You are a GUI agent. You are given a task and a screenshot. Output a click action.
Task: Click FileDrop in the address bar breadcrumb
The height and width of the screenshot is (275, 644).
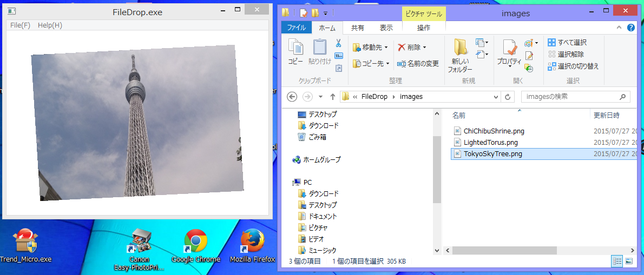(x=374, y=97)
